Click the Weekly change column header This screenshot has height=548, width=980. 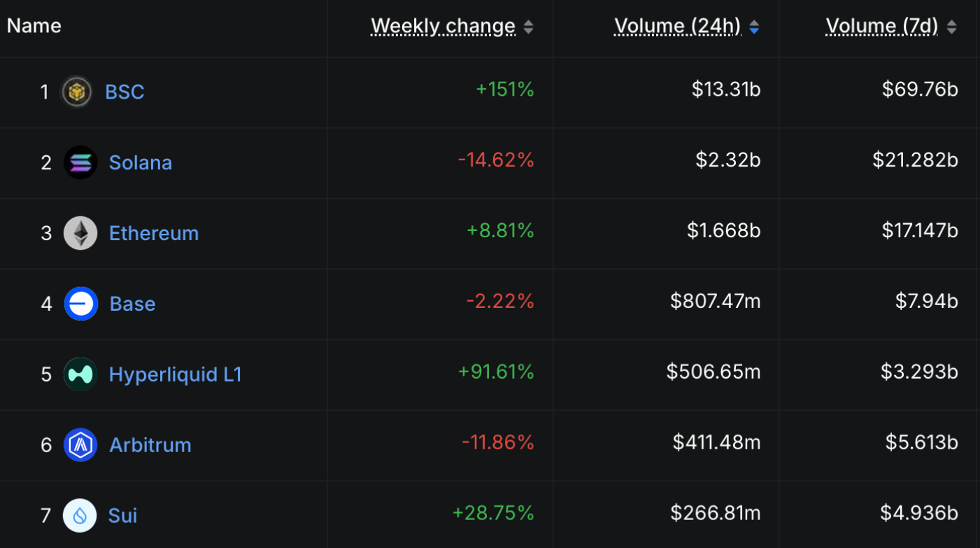point(443,26)
